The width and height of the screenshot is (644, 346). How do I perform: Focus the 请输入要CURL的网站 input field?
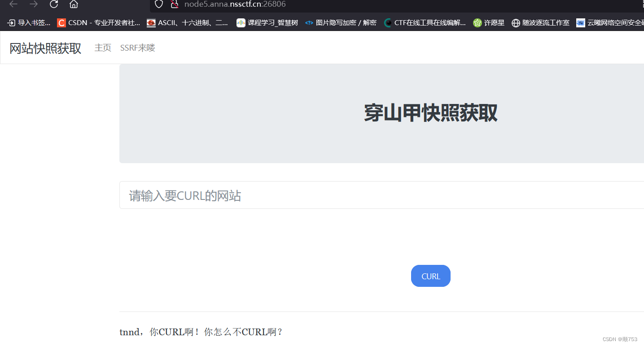click(381, 195)
